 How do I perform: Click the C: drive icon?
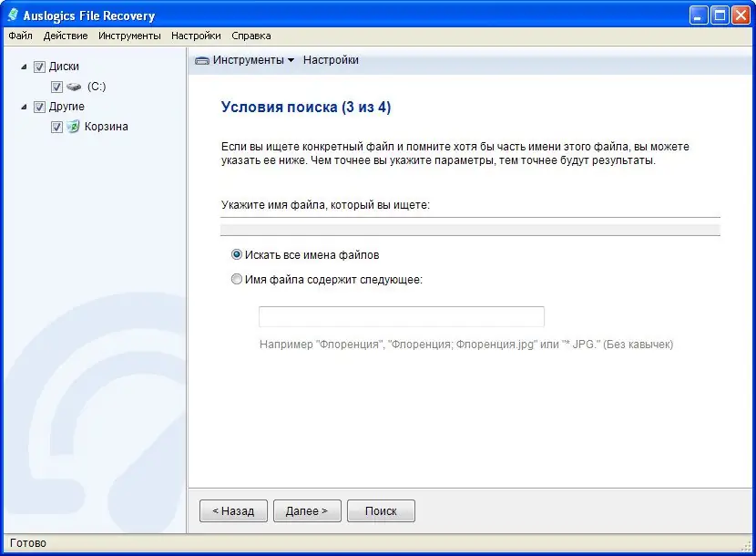74,87
